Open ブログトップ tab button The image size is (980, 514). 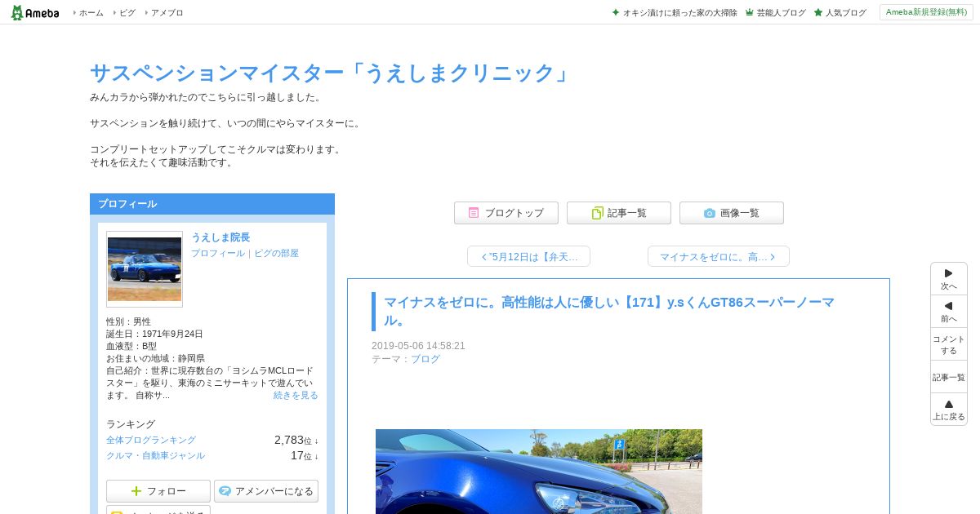(506, 213)
